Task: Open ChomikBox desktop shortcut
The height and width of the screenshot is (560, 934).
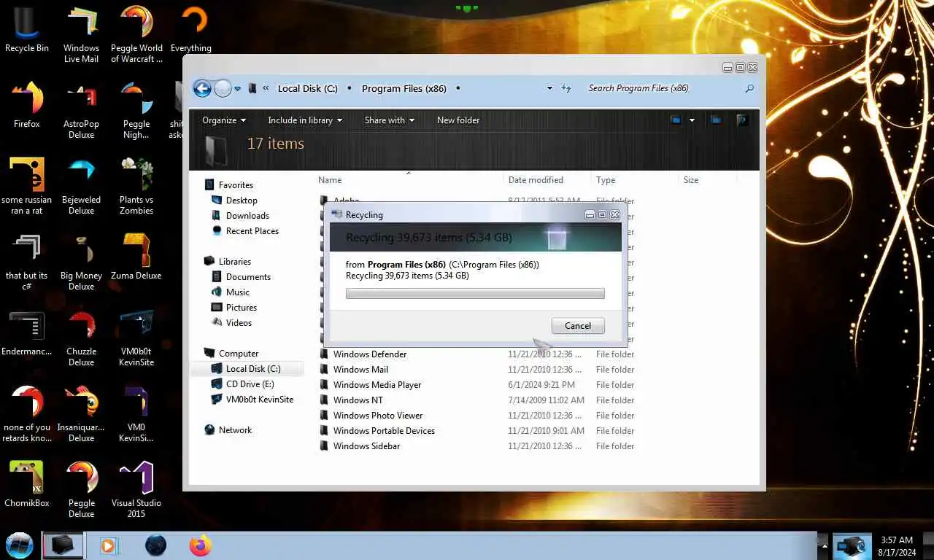Action: (x=26, y=482)
